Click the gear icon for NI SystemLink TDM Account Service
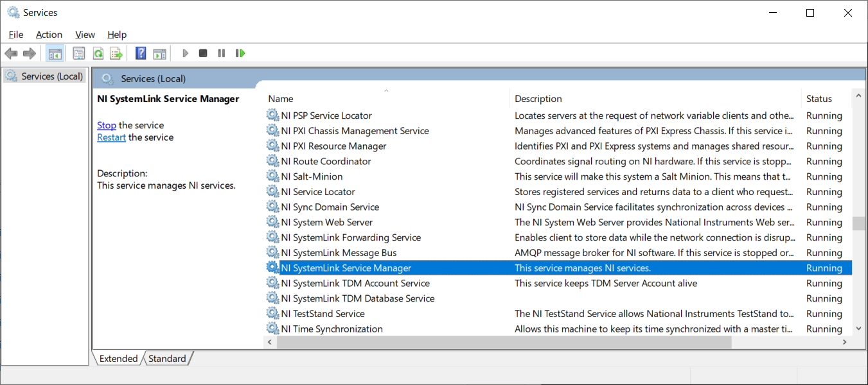868x385 pixels. 272,283
